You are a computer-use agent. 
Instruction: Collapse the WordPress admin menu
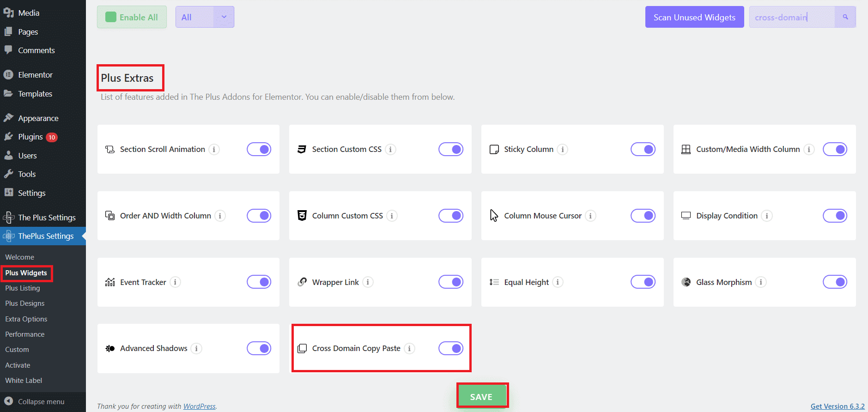(41, 401)
